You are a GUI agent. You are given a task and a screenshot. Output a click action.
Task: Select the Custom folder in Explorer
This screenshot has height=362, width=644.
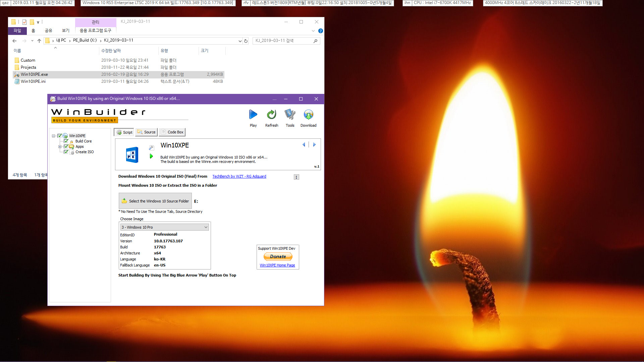click(x=118, y=60)
